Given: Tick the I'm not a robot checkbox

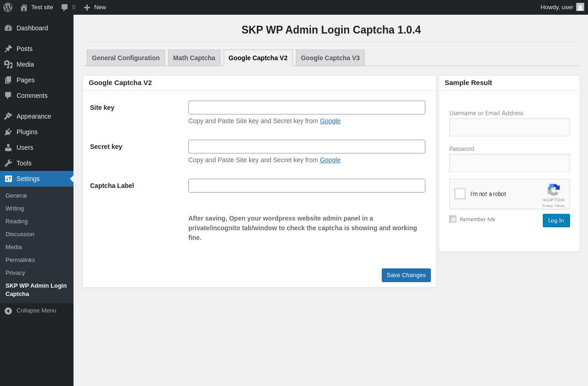Looking at the screenshot, I should click(460, 193).
